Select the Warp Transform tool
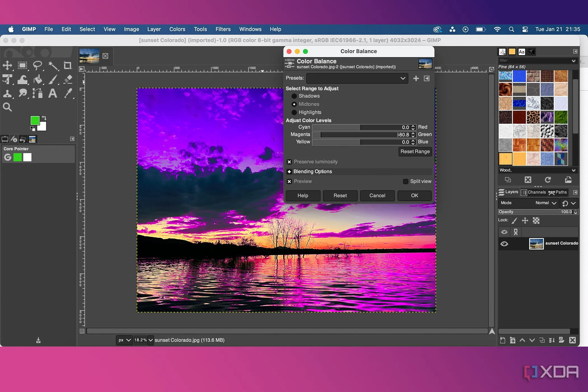The image size is (588, 392). tap(22, 80)
